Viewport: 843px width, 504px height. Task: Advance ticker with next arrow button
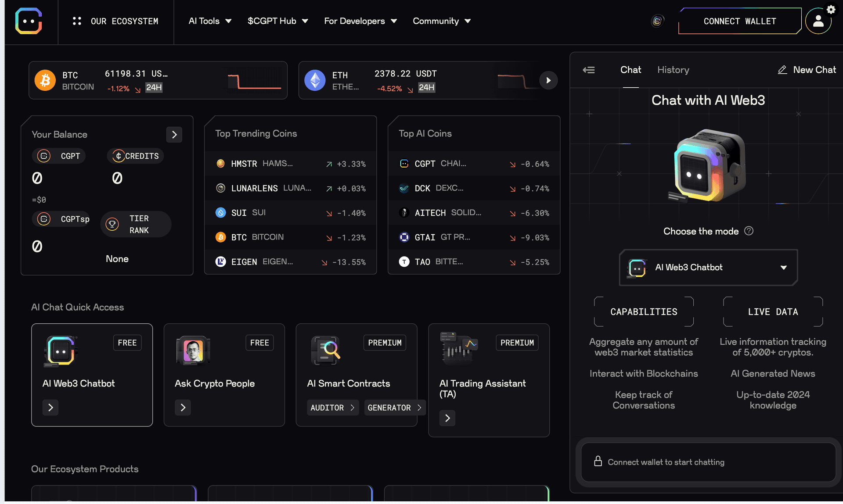coord(548,80)
